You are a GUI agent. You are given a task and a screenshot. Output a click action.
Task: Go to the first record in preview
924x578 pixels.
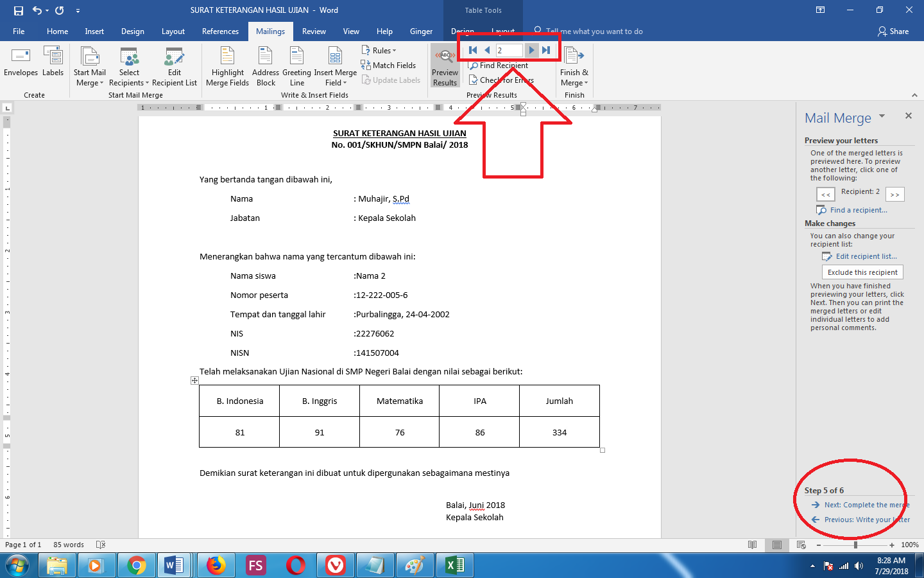click(473, 50)
